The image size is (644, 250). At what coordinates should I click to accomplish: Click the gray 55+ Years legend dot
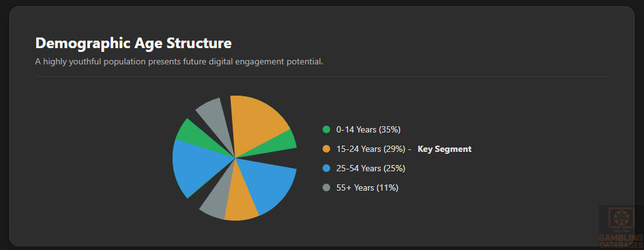(326, 187)
